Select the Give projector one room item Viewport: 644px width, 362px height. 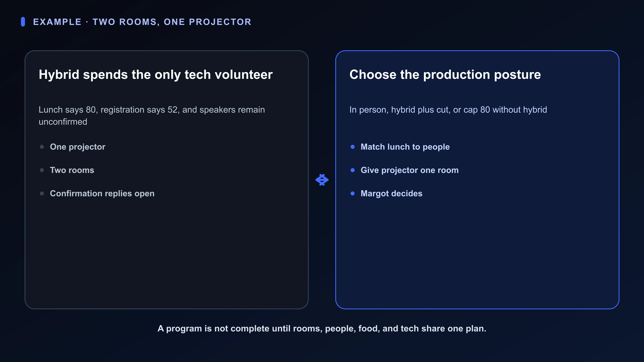click(410, 170)
